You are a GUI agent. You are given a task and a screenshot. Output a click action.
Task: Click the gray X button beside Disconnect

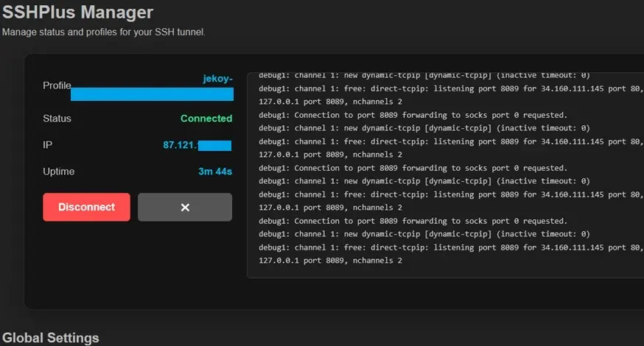click(185, 208)
